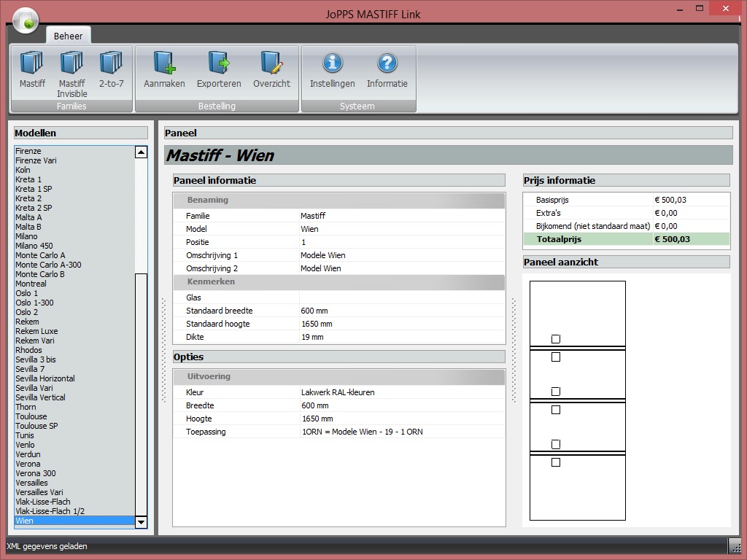Click the Standaard hoogte value cell
Screen dimensions: 747x560
[402, 324]
